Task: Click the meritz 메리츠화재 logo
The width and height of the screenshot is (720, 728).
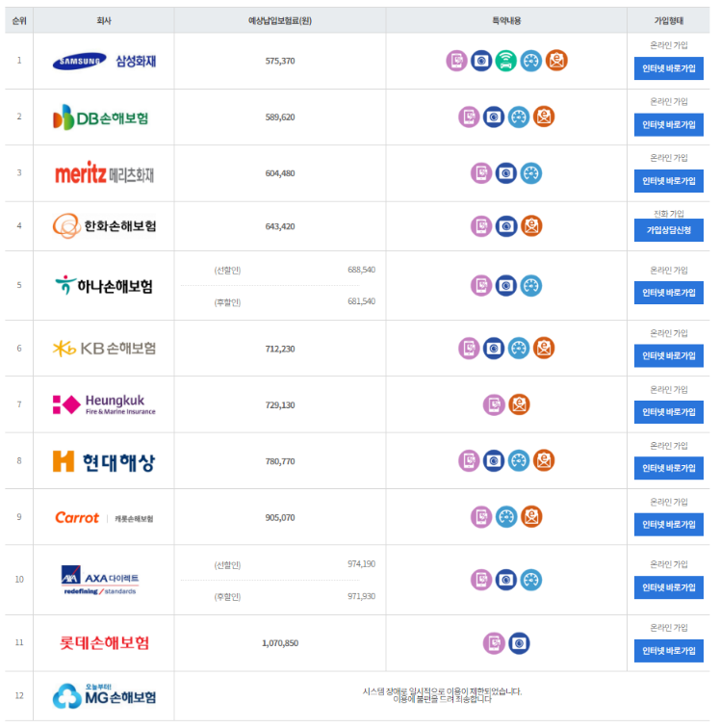Action: point(105,173)
